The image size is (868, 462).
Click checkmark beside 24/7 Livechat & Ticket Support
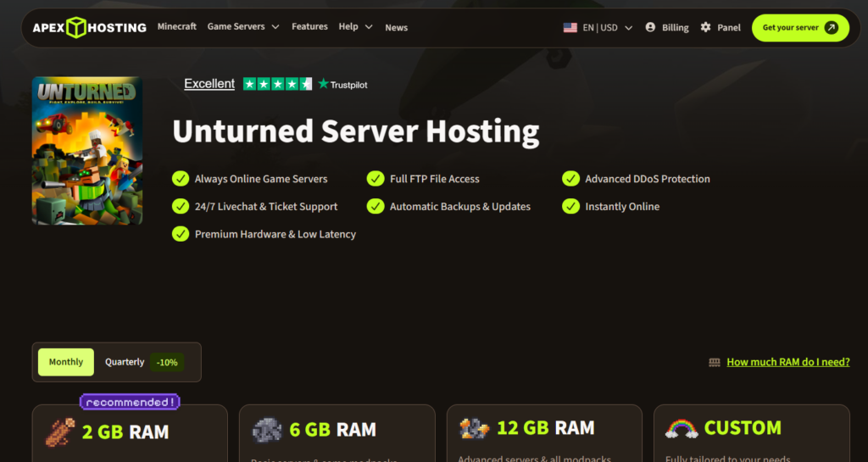point(181,206)
